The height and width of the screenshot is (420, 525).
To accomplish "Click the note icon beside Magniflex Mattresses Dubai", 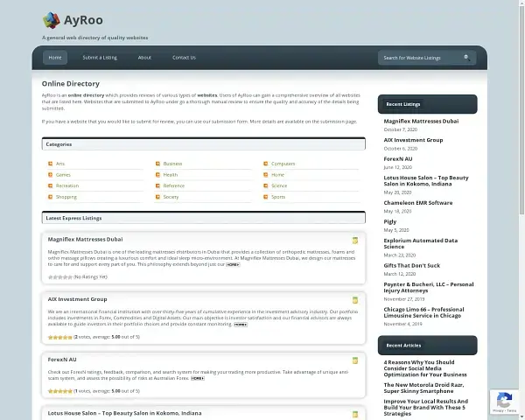I will (x=354, y=240).
